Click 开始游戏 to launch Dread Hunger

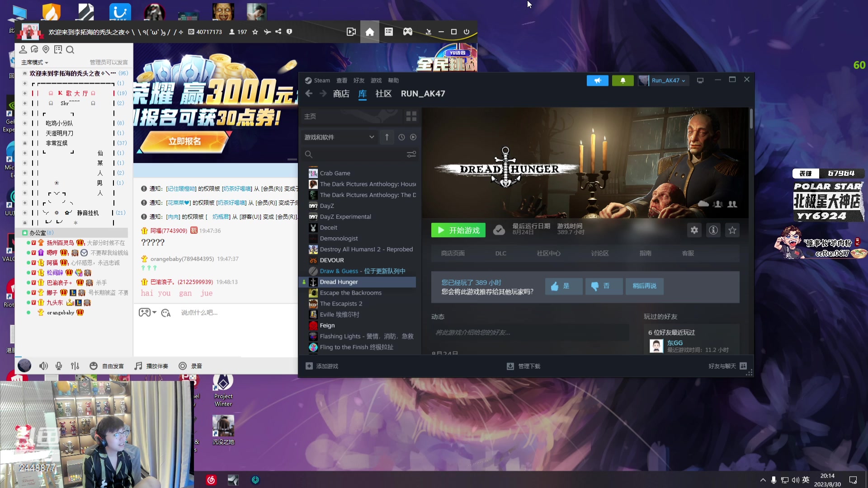click(x=458, y=230)
